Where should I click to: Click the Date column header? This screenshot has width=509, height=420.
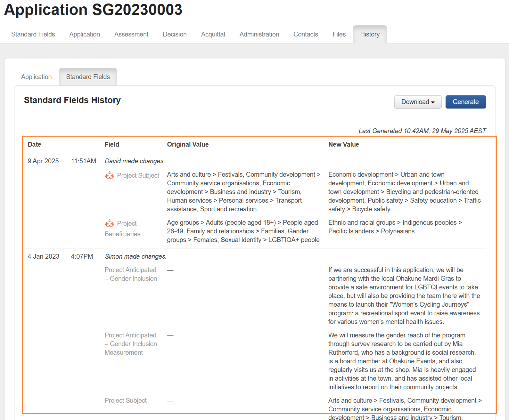35,144
